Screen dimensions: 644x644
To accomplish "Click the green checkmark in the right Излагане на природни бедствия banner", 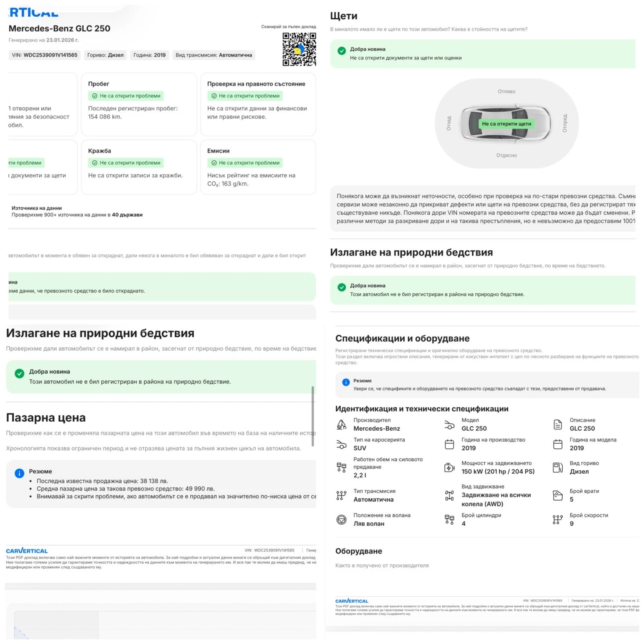I will click(342, 287).
